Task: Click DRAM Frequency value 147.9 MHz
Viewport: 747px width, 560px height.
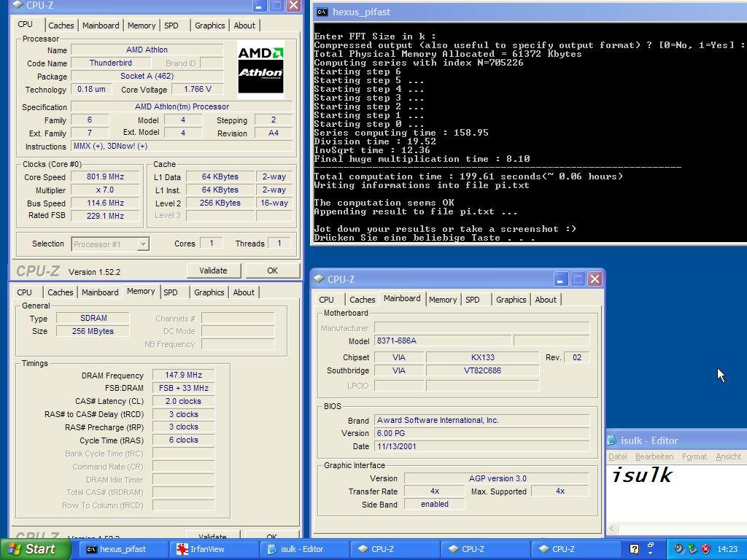Action: point(183,376)
